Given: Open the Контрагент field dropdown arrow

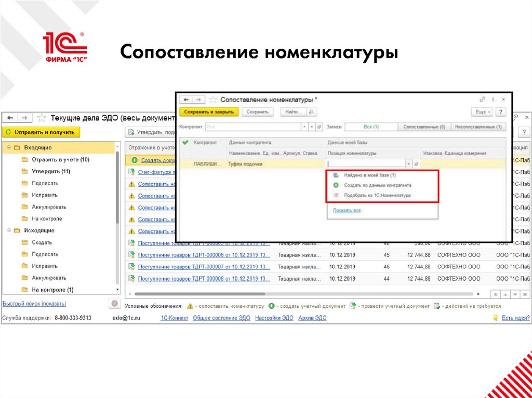Looking at the screenshot, I should (305, 127).
